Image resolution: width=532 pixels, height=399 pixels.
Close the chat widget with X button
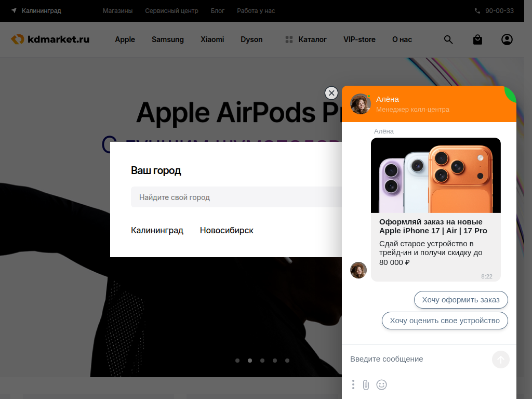[331, 93]
